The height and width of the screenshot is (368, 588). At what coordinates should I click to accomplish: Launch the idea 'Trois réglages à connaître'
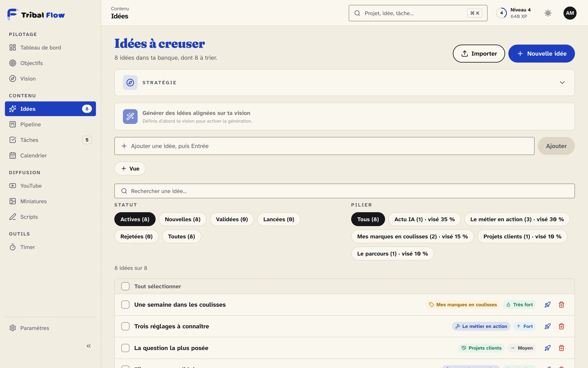[x=547, y=326]
